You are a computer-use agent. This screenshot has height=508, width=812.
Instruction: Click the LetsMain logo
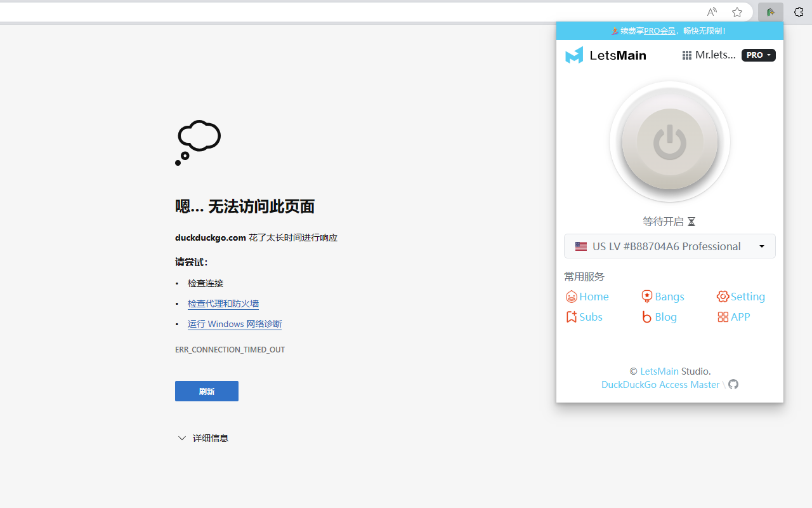[x=606, y=55]
